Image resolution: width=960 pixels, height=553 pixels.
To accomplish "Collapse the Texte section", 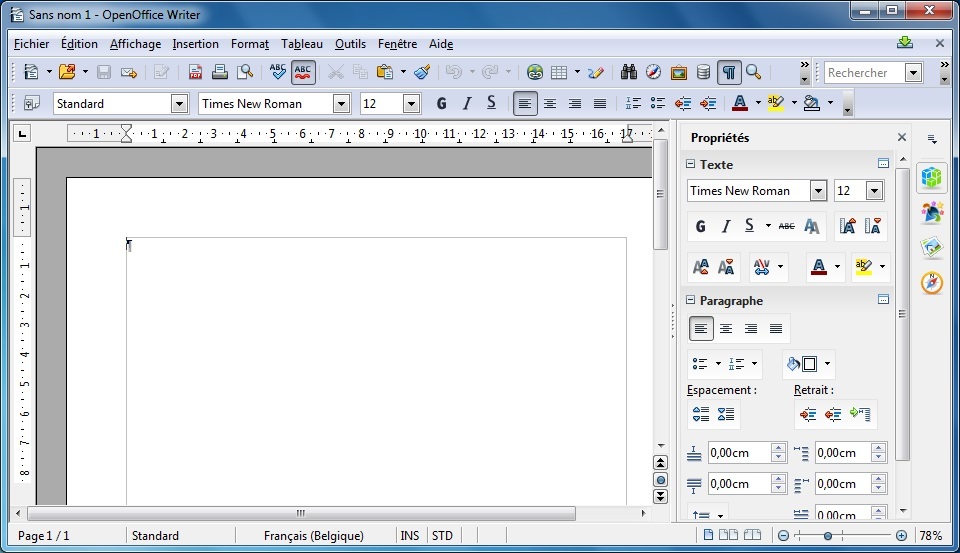I will [691, 164].
